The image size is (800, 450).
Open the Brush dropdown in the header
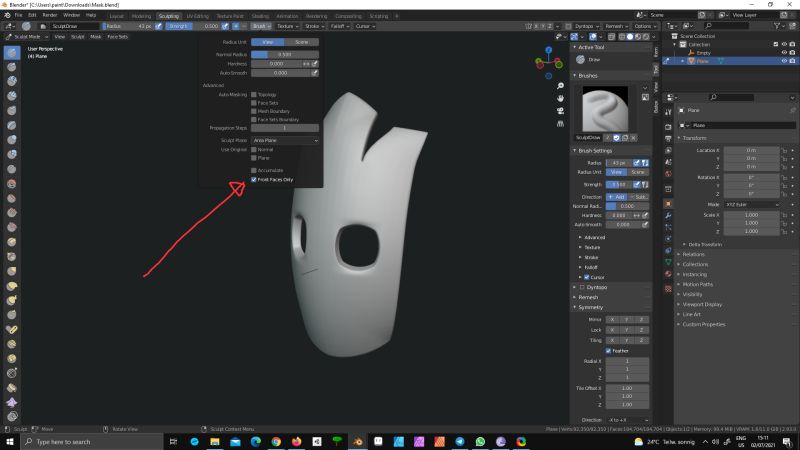261,26
